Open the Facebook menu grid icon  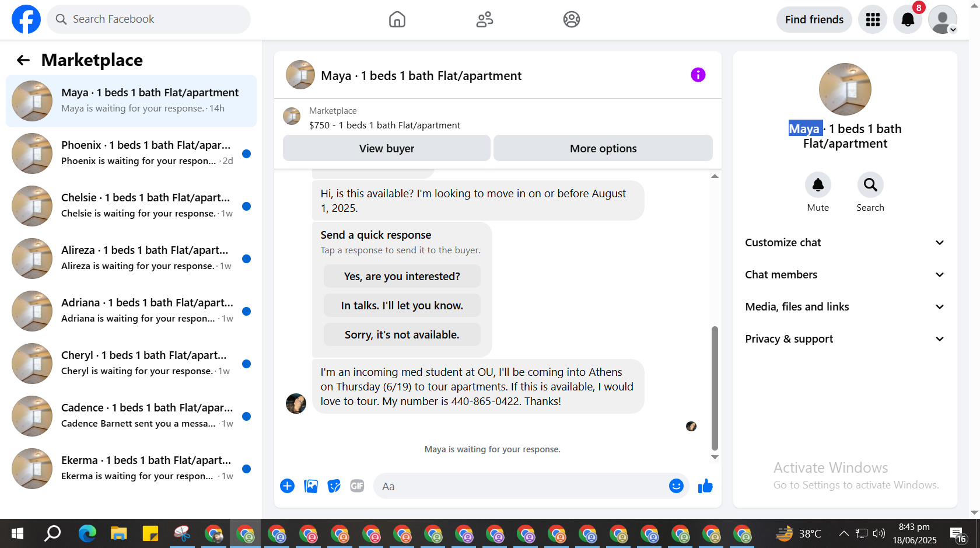[873, 19]
